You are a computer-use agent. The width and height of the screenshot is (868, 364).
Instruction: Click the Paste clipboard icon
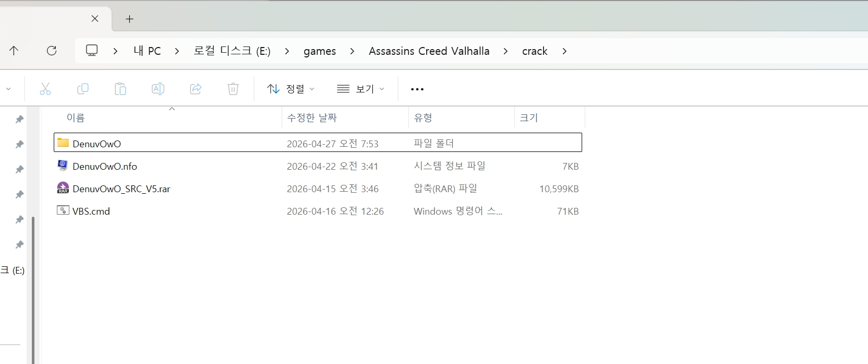coord(120,89)
